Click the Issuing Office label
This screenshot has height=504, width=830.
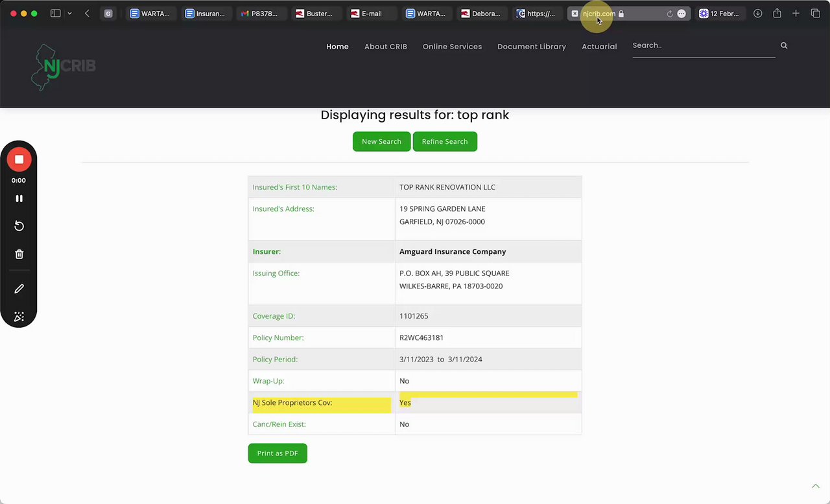(x=276, y=273)
